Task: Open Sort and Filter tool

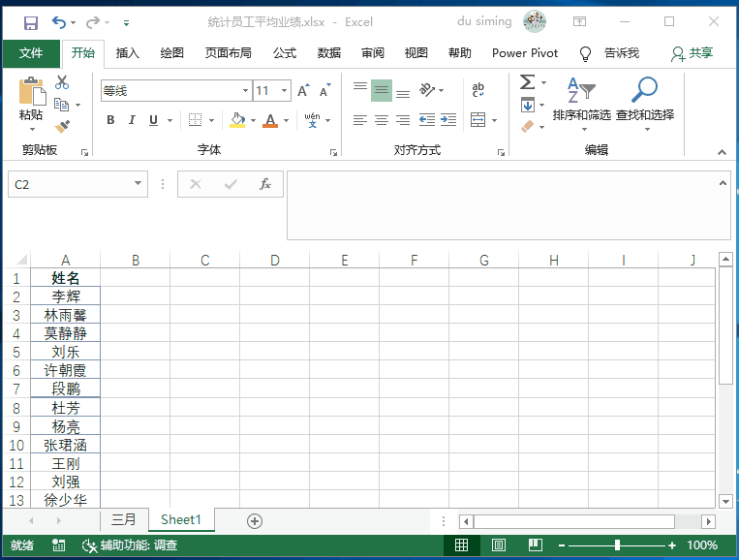Action: click(581, 98)
